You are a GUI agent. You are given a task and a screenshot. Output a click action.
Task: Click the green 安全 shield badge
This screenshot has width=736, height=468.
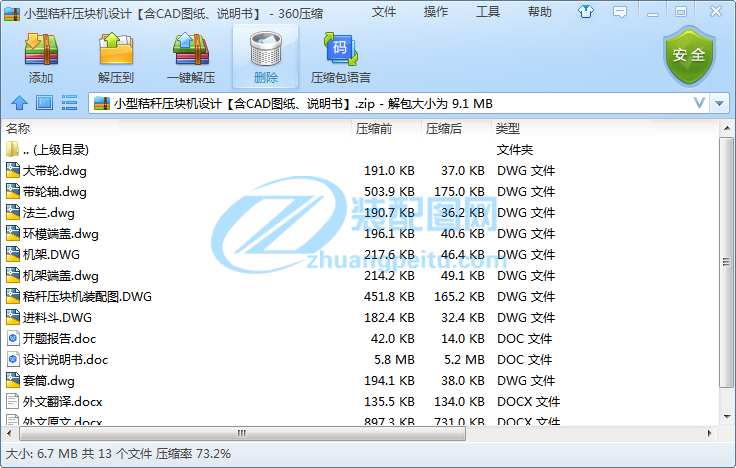pos(689,55)
